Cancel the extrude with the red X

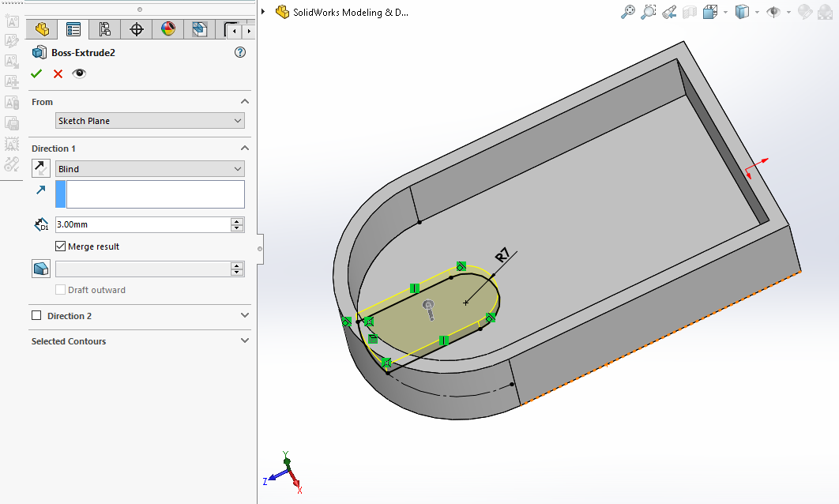point(58,73)
